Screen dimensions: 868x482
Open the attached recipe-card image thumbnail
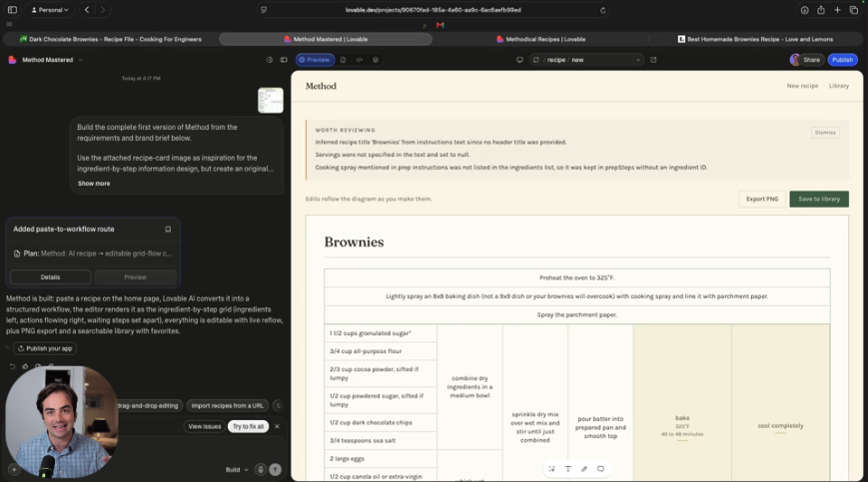pyautogui.click(x=271, y=100)
